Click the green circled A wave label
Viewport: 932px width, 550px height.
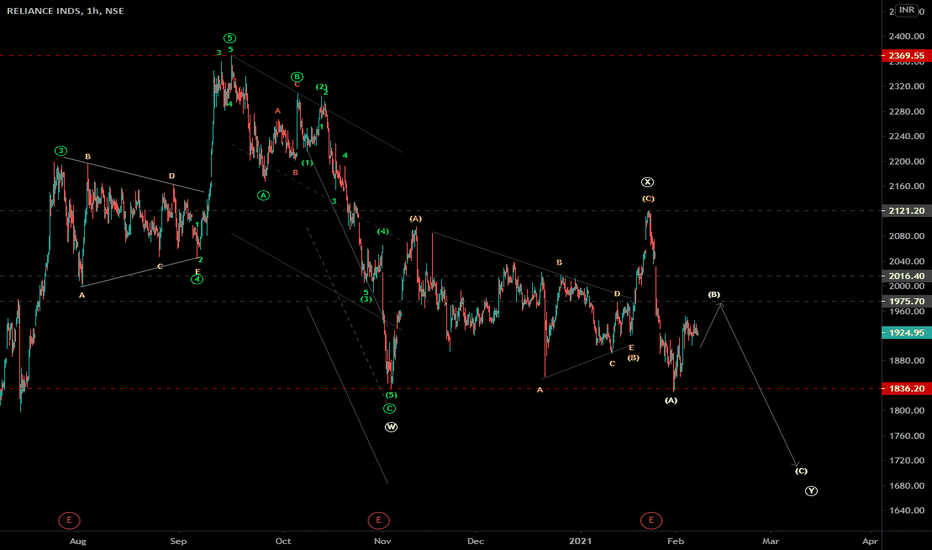263,195
